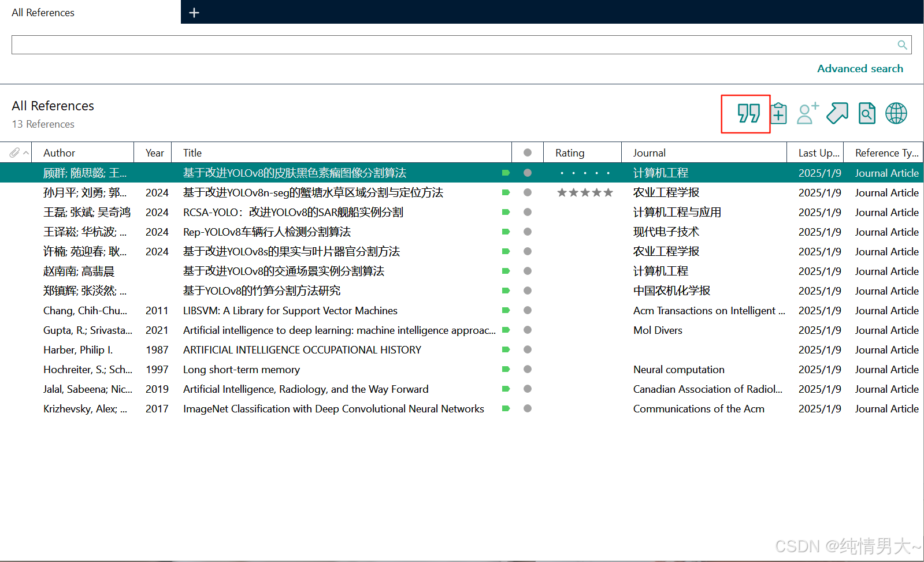Click year 1987 in Harber row
This screenshot has height=562, width=924.
(x=157, y=349)
